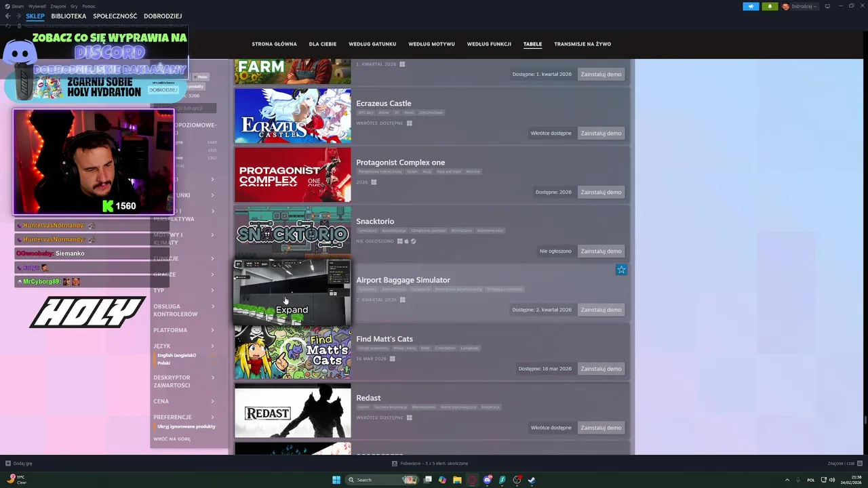
Task: Click the Steam back navigation arrow
Action: pos(8,16)
